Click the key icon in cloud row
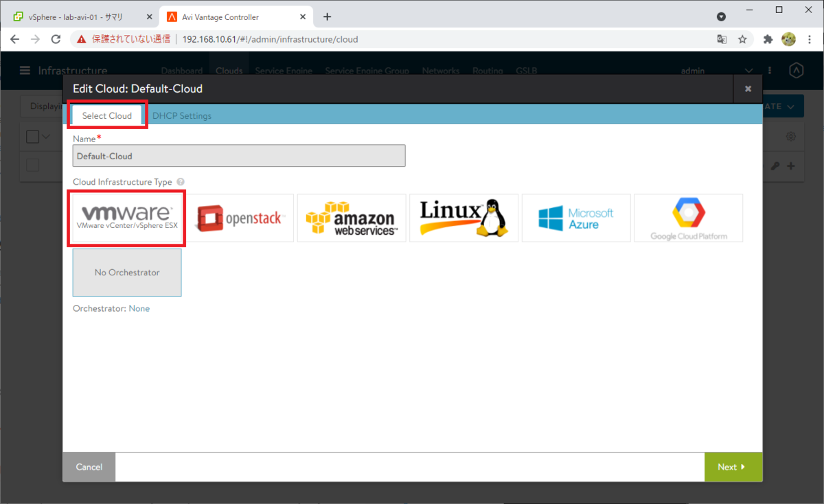This screenshot has width=824, height=504. [x=775, y=166]
